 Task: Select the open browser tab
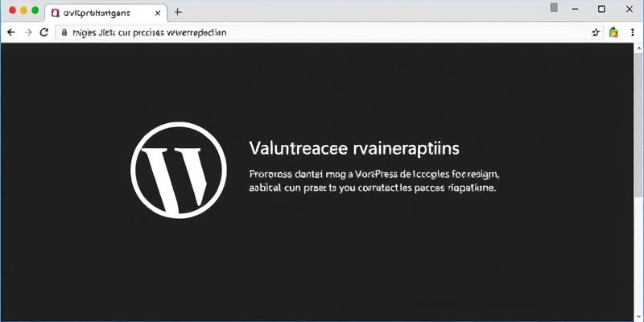[105, 13]
